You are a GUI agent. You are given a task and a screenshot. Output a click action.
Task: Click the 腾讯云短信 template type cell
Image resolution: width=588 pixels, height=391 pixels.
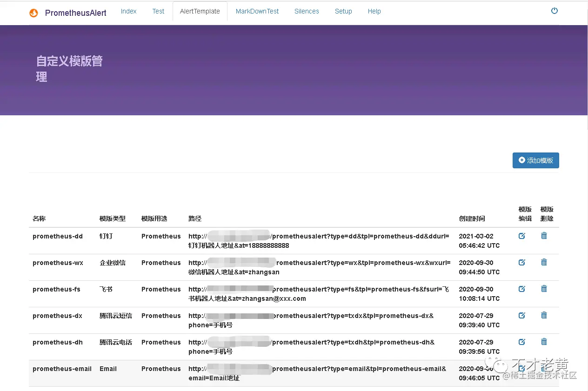pyautogui.click(x=116, y=316)
